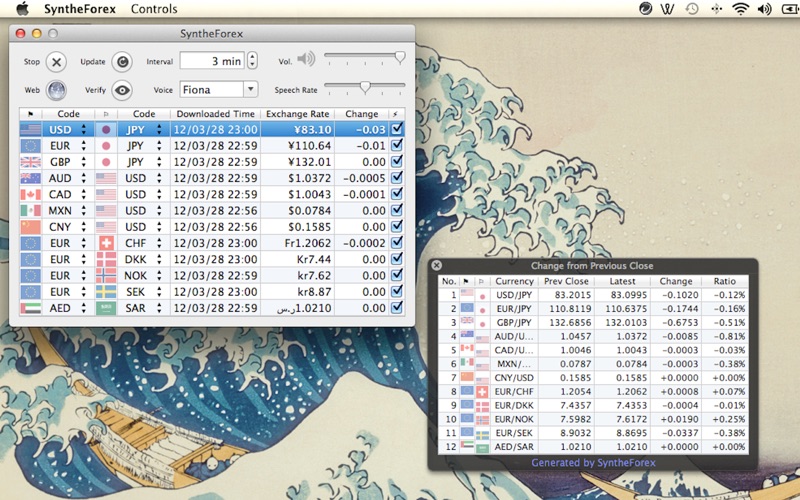Click the UAE flag in AED row

31,308
